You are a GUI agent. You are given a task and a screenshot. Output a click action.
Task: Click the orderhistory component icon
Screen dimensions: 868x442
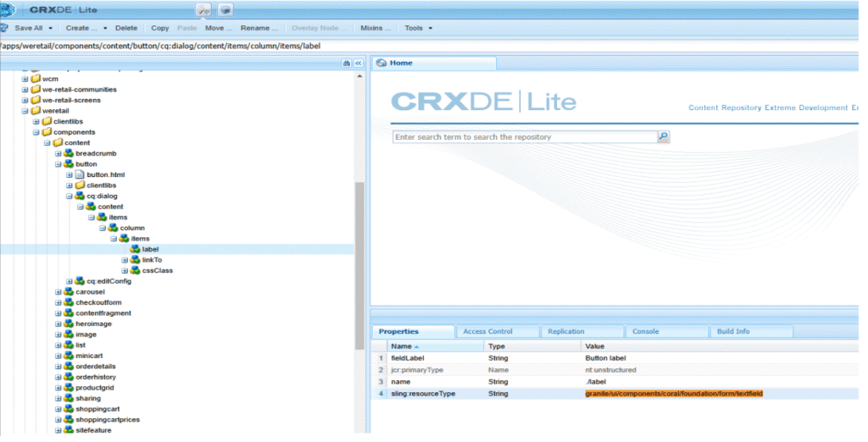(x=69, y=377)
